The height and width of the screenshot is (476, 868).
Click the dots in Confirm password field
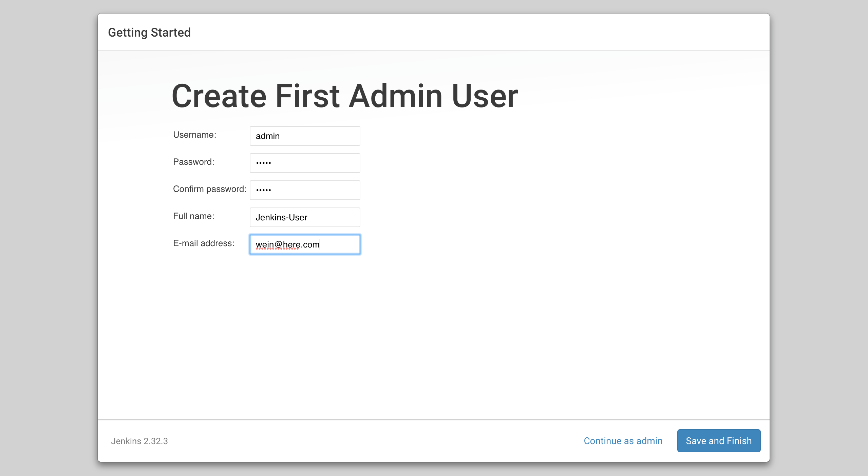(263, 190)
